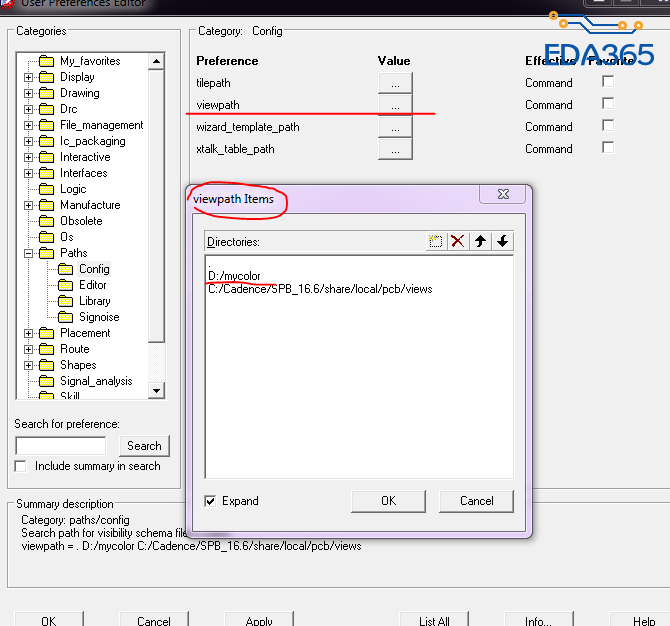The image size is (670, 626).
Task: Click the red X delete directory icon
Action: click(458, 241)
